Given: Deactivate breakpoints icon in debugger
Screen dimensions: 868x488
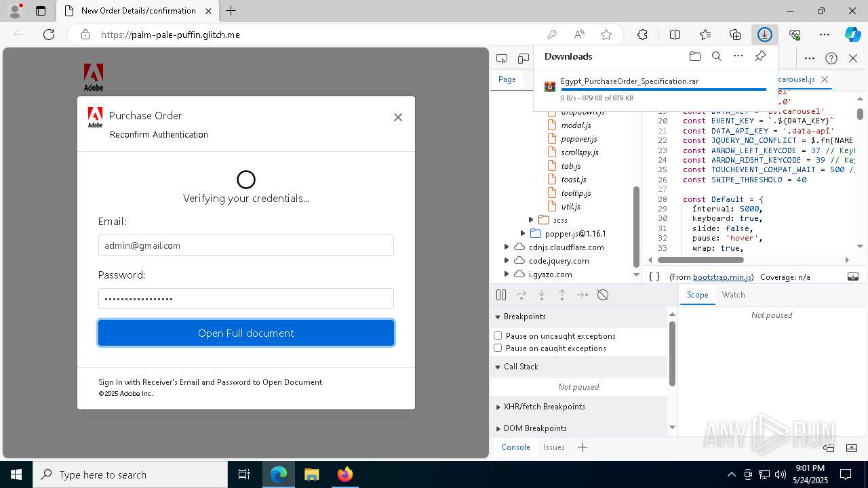Looking at the screenshot, I should pos(603,295).
